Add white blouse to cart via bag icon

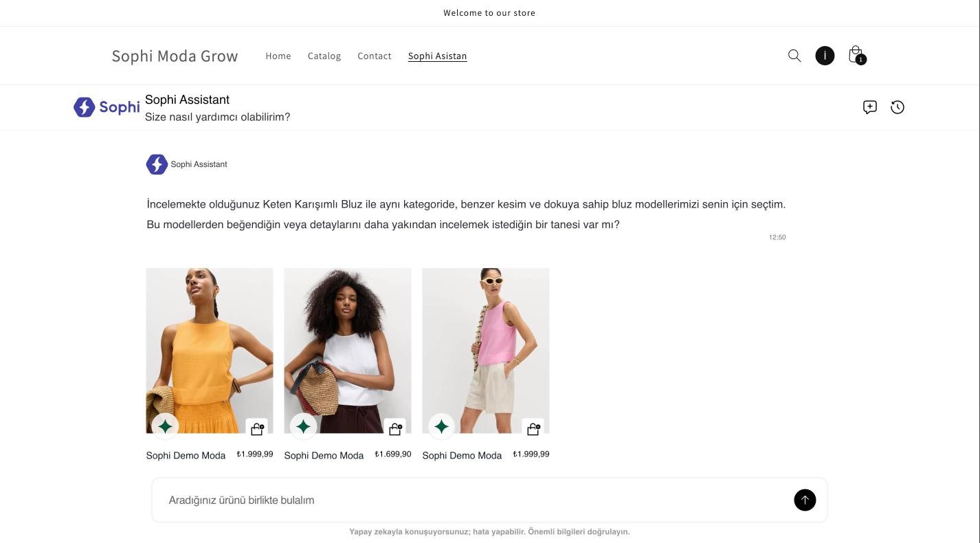(395, 429)
